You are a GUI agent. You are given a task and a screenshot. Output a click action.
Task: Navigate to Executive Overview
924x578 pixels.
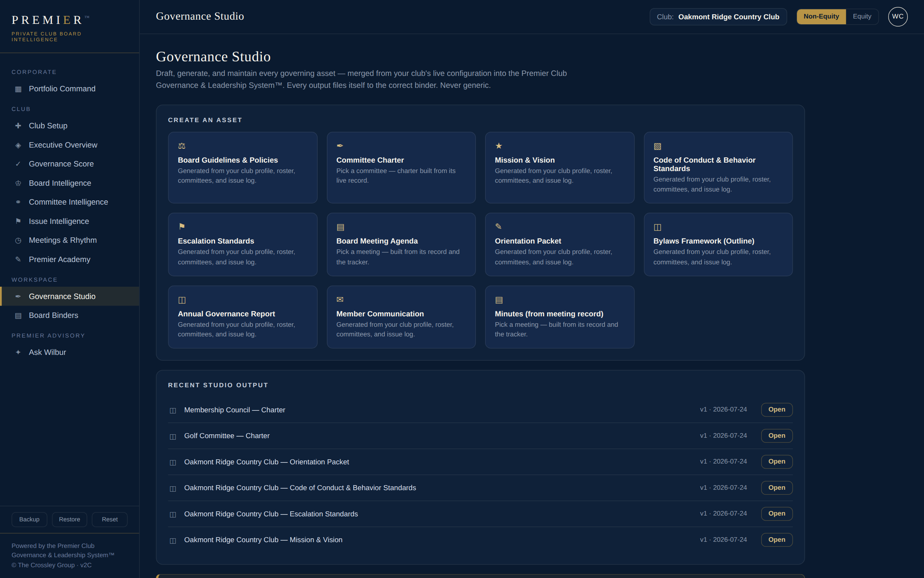coord(69,145)
